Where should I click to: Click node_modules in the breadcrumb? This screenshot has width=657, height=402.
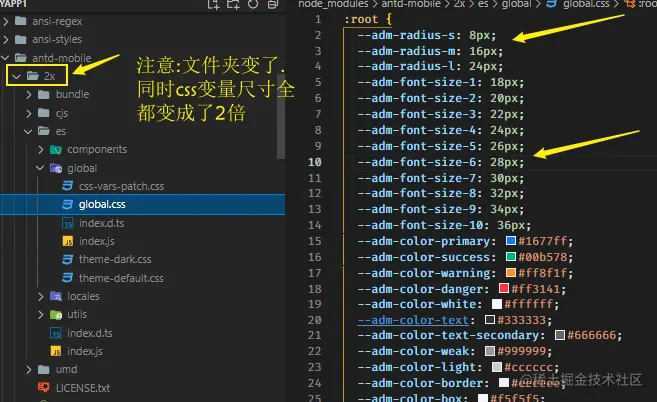tap(333, 4)
